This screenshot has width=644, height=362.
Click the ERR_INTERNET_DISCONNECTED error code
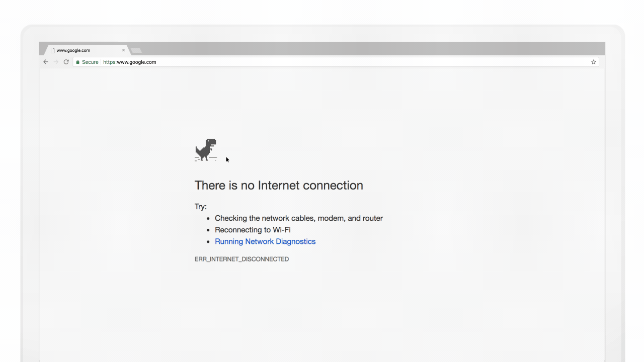[x=242, y=259]
